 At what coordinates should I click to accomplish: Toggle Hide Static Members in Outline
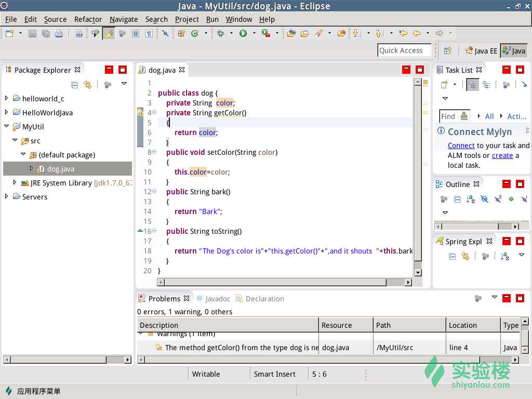point(498,199)
